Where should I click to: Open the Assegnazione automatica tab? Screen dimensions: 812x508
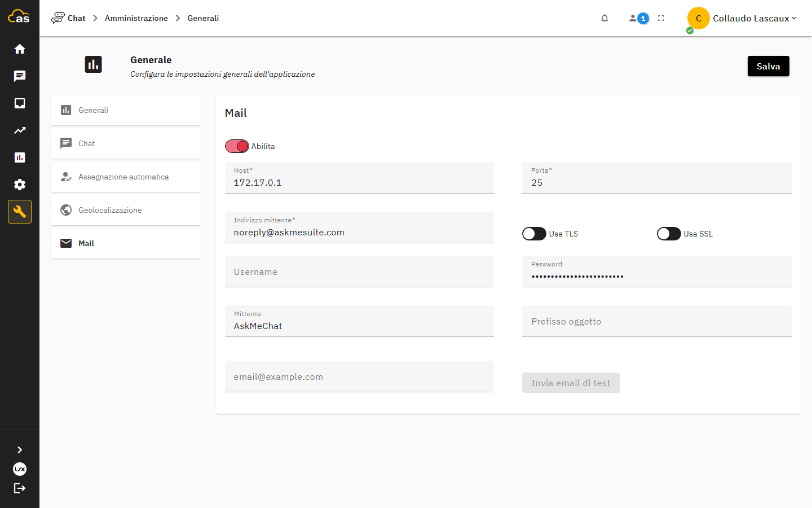pyautogui.click(x=126, y=177)
